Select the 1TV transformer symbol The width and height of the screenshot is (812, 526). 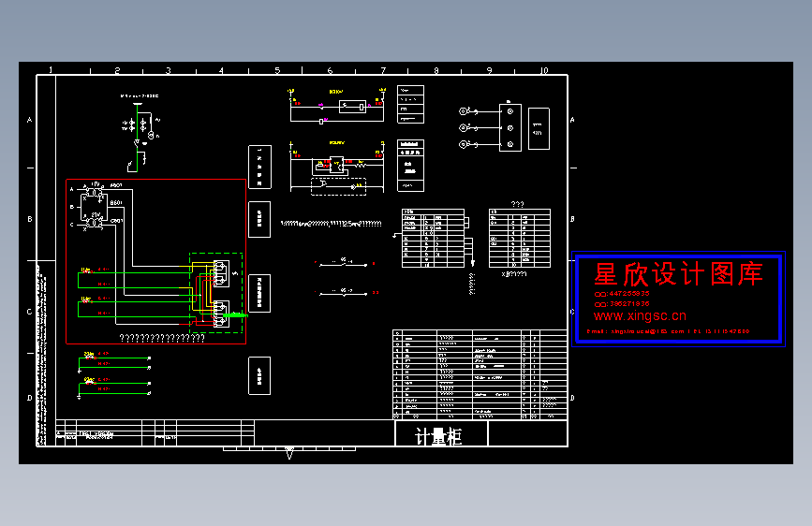point(95,191)
